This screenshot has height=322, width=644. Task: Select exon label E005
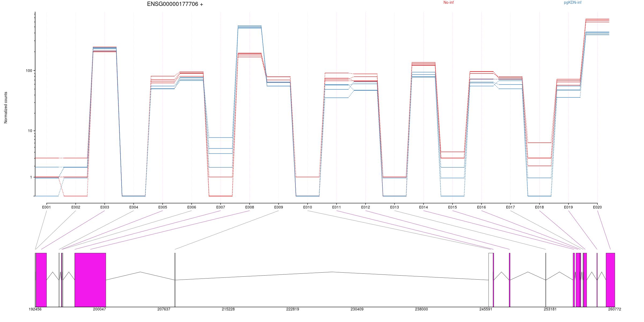pos(163,207)
